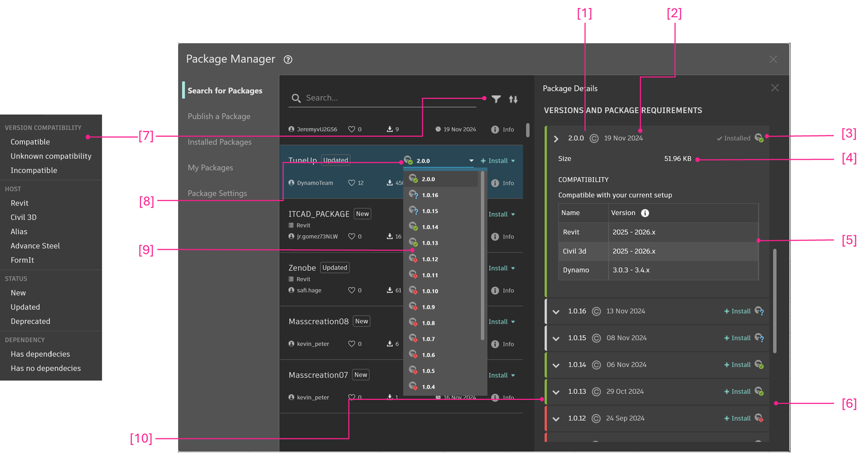This screenshot has width=868, height=455.
Task: Click the sort arrows icon
Action: [x=513, y=99]
